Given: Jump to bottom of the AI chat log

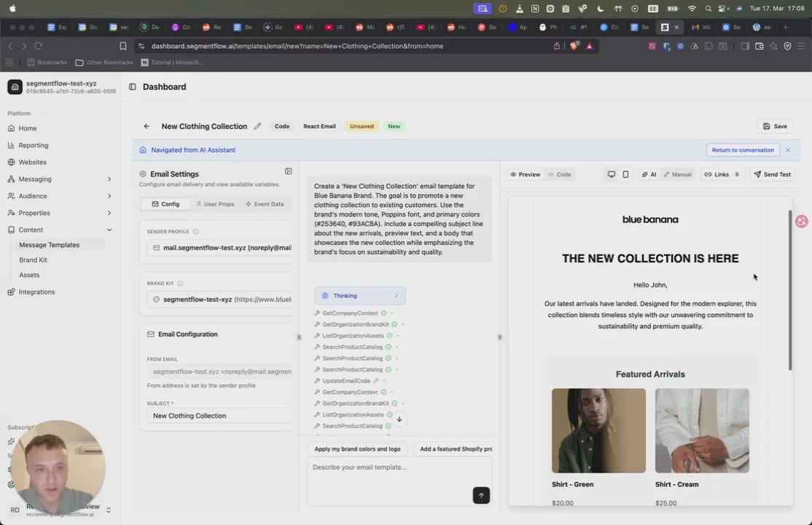Looking at the screenshot, I should [399, 419].
